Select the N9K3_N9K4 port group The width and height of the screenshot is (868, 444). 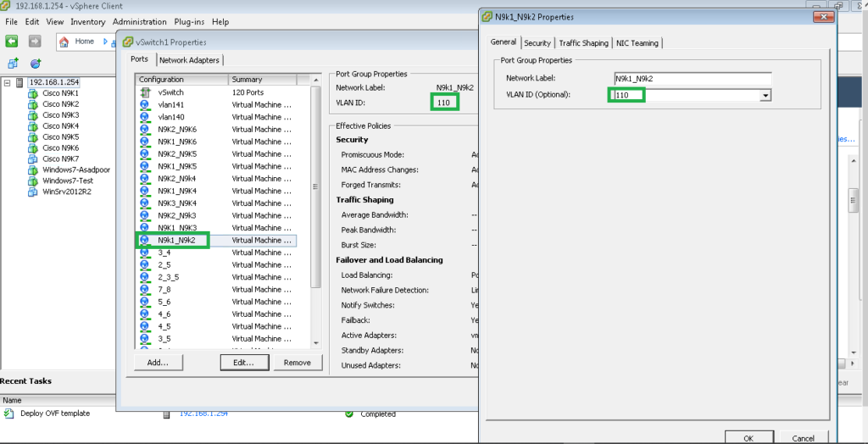tap(216, 203)
